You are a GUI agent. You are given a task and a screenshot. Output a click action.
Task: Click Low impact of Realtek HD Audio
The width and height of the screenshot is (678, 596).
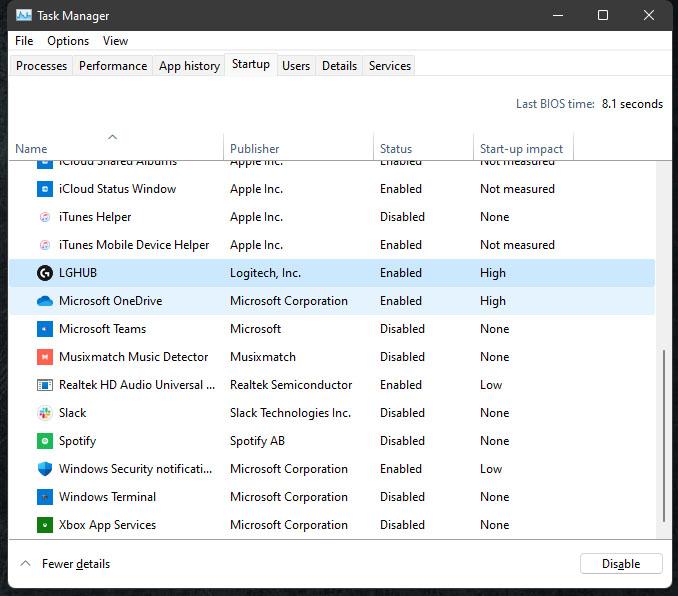491,385
